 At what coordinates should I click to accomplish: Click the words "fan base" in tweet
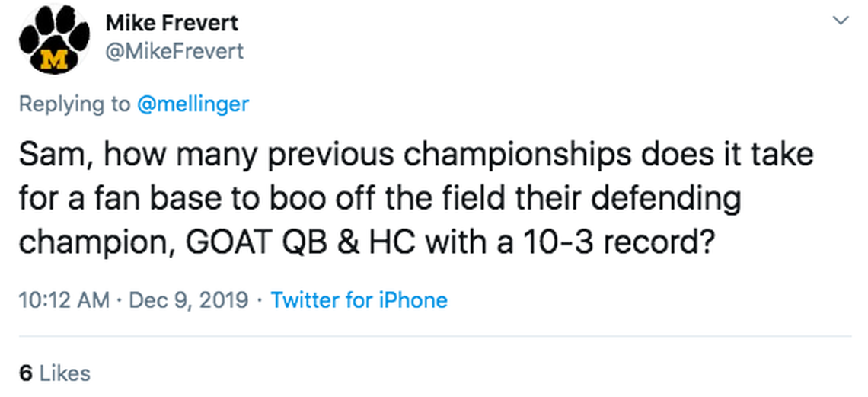[x=135, y=199]
